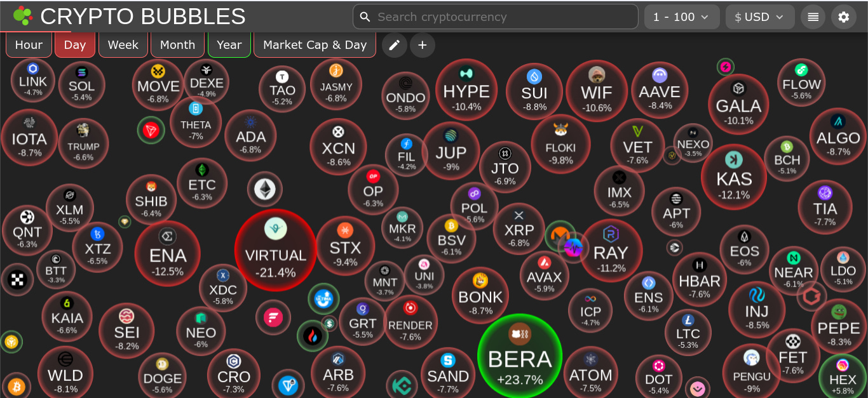This screenshot has width=868, height=398.
Task: Open the HYPE bubble
Action: (x=466, y=89)
